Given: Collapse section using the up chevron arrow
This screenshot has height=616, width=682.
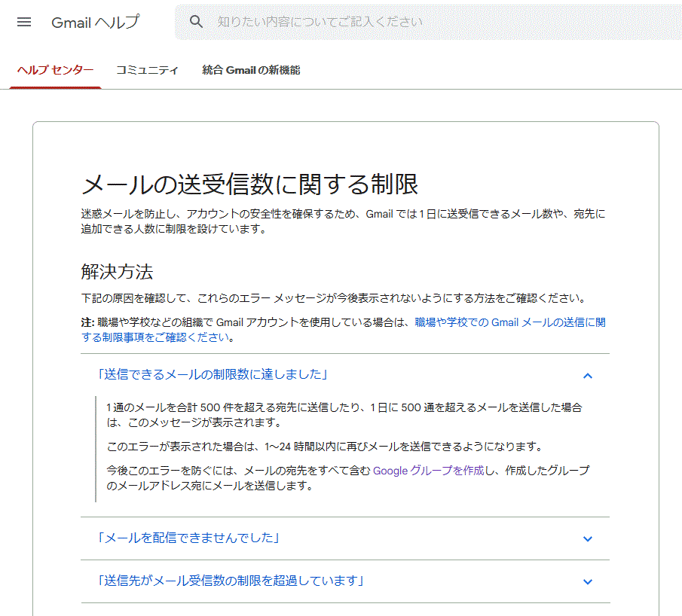Looking at the screenshot, I should (x=588, y=375).
